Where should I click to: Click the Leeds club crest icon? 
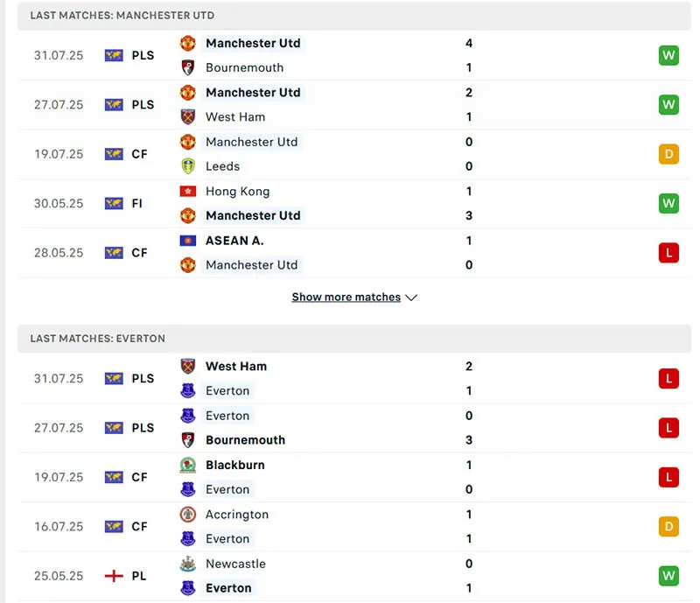[187, 166]
